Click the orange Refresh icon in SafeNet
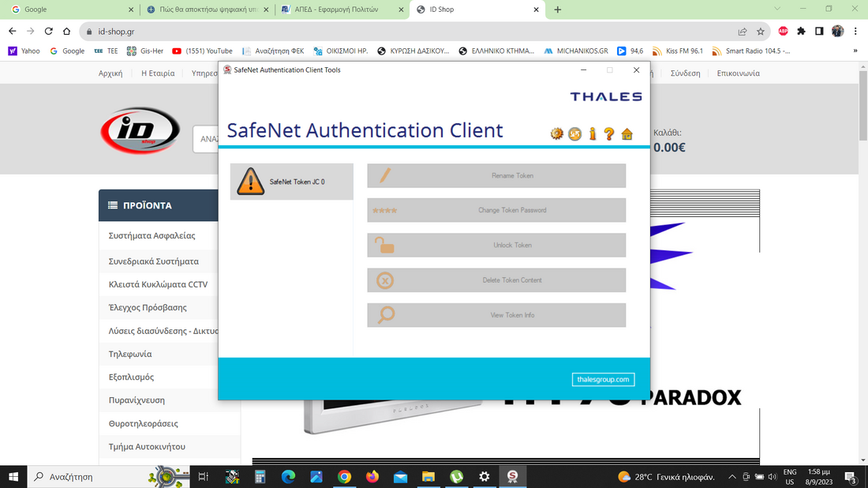Viewport: 868px width, 488px height. point(574,133)
